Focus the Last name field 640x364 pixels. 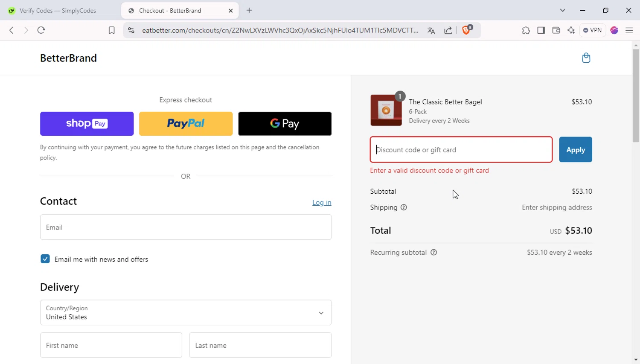(x=260, y=345)
